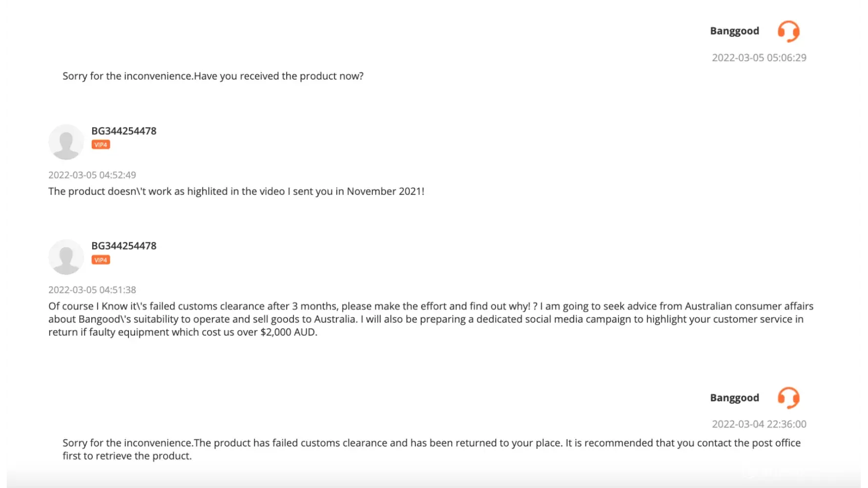Click user avatar above 04:51:38 timestamp
The image size is (868, 488).
[x=66, y=257]
